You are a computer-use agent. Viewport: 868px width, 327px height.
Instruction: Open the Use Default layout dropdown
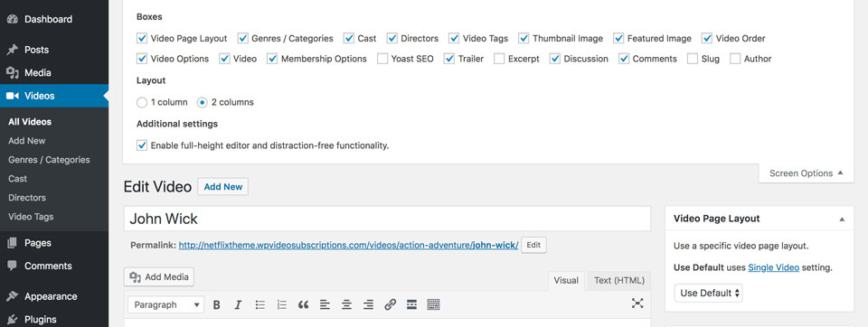pyautogui.click(x=708, y=293)
